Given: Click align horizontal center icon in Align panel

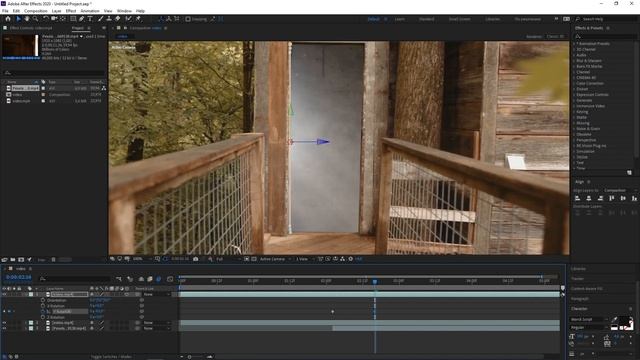Looking at the screenshot, I should click(589, 198).
